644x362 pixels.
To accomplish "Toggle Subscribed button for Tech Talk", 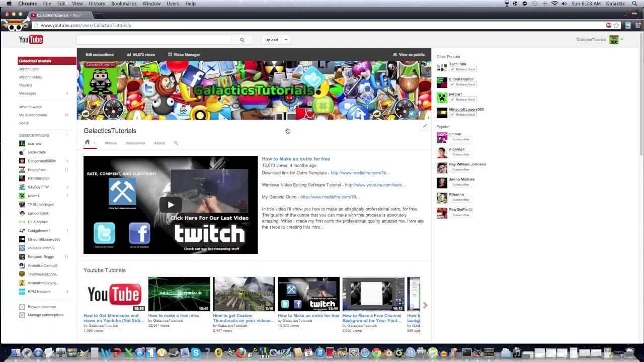I will pyautogui.click(x=463, y=69).
